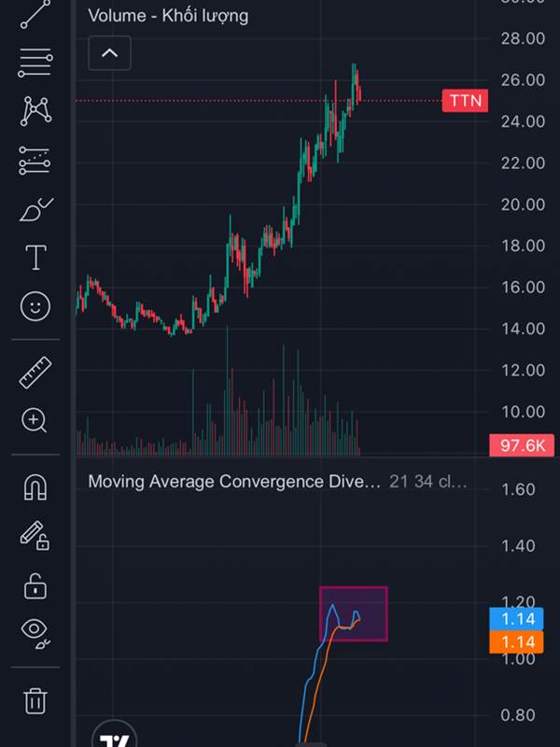
Task: Click the 20.00 price scale label
Action: 523,204
